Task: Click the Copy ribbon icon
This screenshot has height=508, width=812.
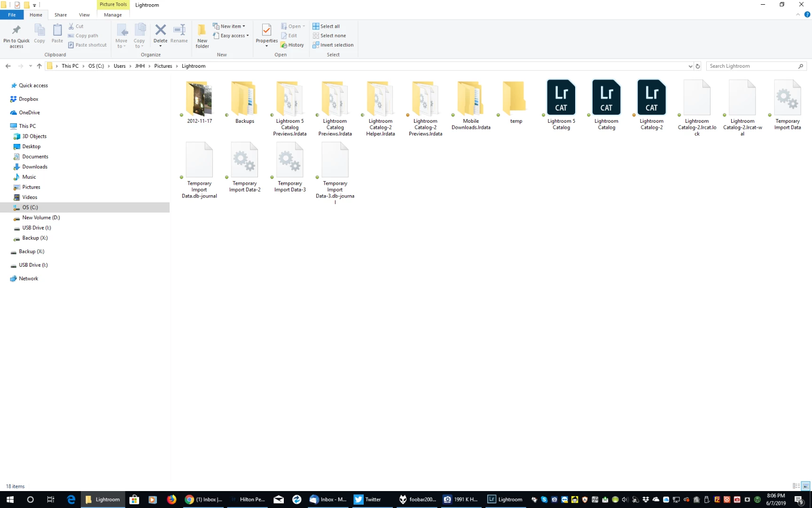Action: pos(39,34)
